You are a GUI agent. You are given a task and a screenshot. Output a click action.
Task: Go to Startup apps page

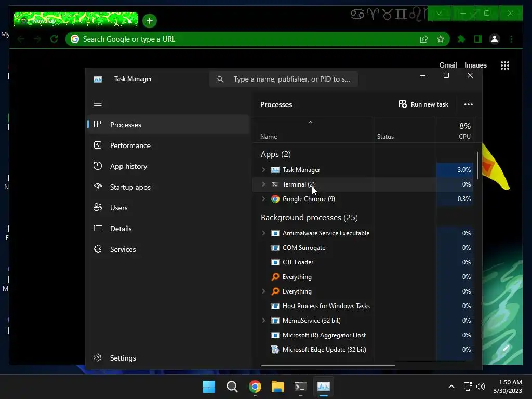tap(169, 187)
